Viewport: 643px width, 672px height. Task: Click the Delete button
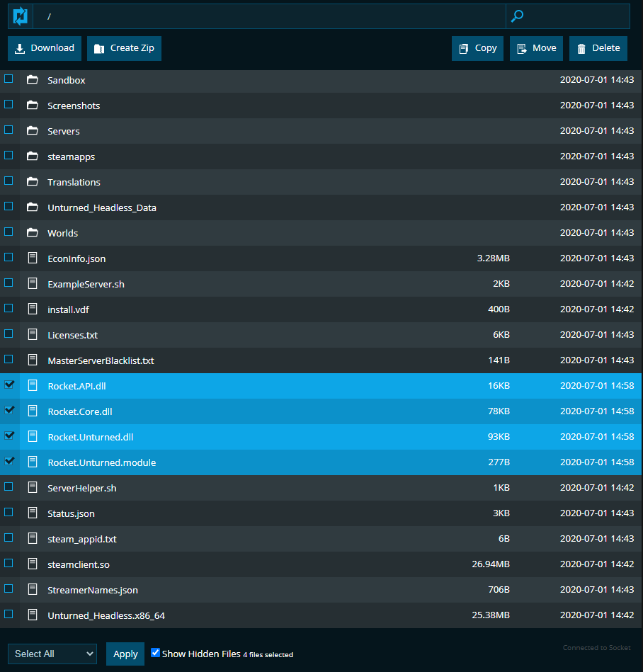tap(598, 48)
